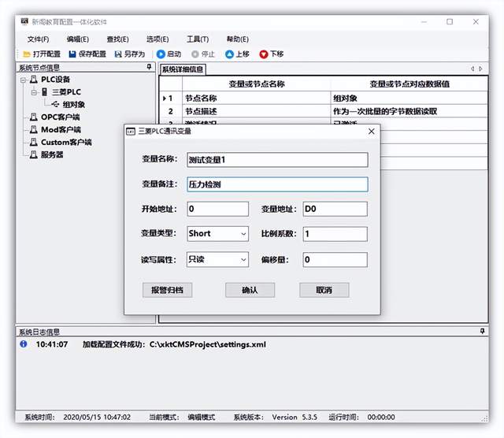
Task: Click the 取消 button in dialog
Action: point(324,290)
